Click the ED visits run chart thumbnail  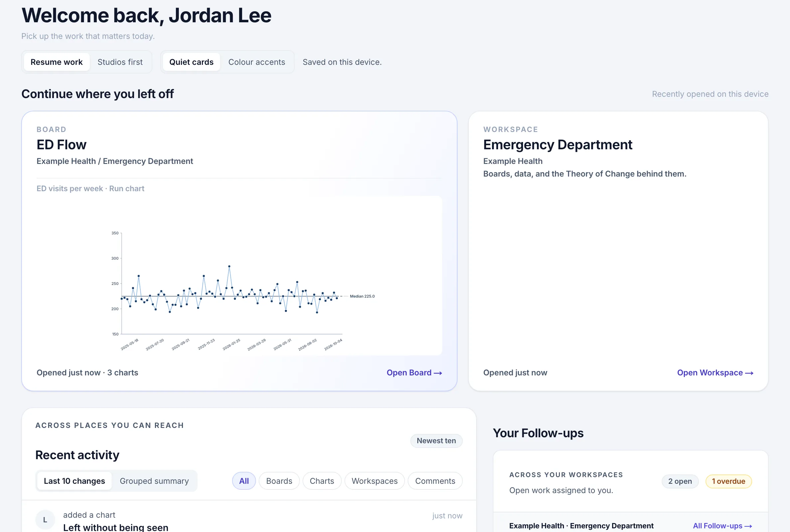click(239, 276)
